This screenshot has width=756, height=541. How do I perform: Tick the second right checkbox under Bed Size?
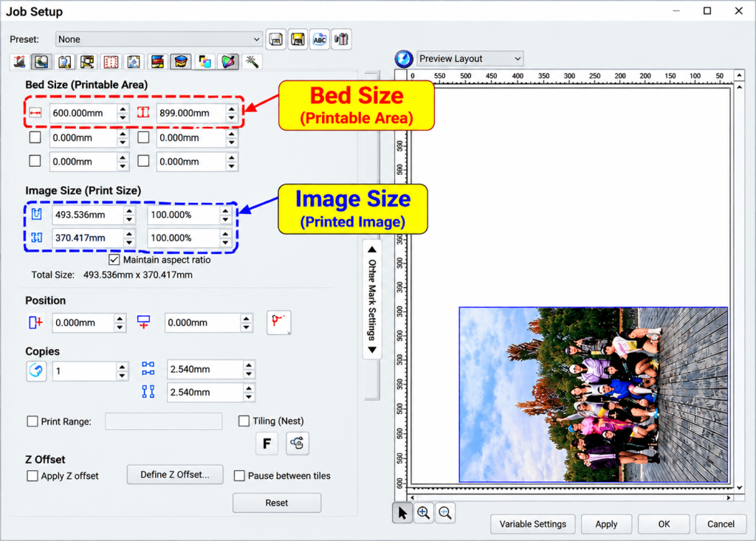tap(143, 161)
